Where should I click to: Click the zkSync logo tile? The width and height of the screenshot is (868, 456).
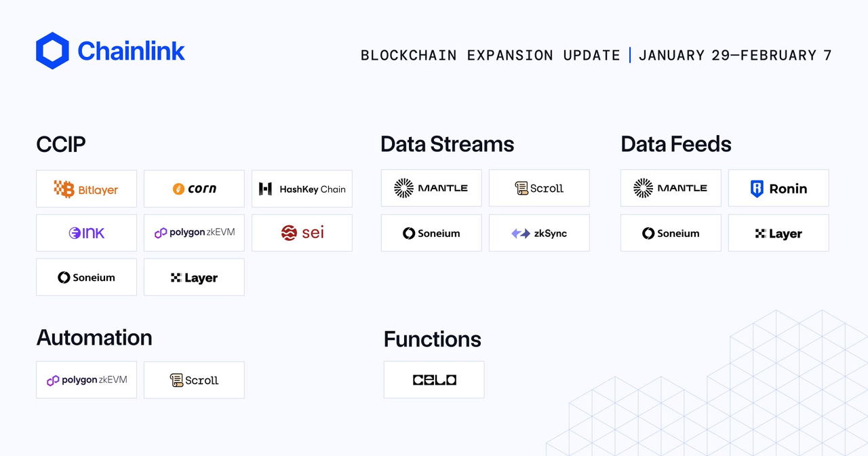click(539, 233)
